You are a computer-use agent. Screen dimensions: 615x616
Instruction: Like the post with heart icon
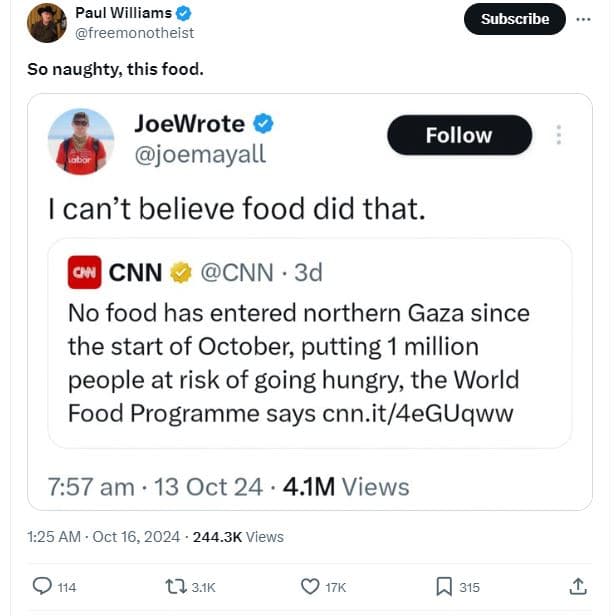pyautogui.click(x=310, y=587)
